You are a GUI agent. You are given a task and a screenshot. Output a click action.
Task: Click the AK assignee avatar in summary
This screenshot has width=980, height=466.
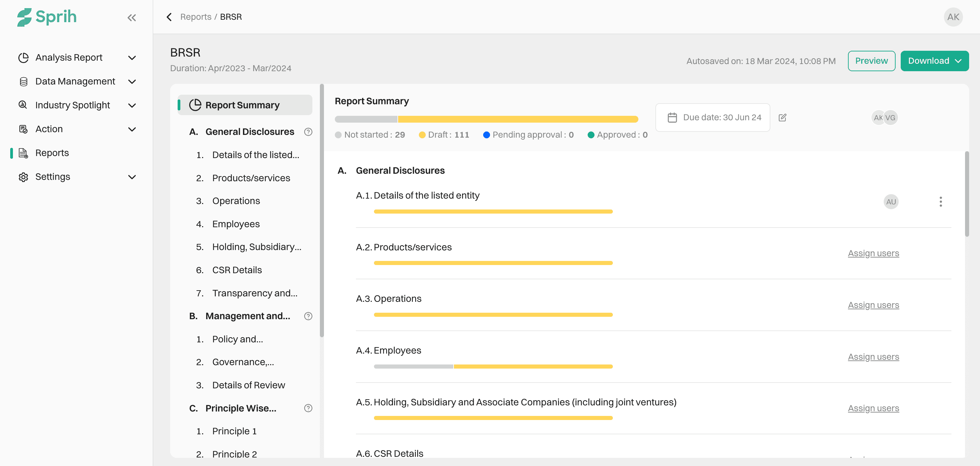(877, 118)
